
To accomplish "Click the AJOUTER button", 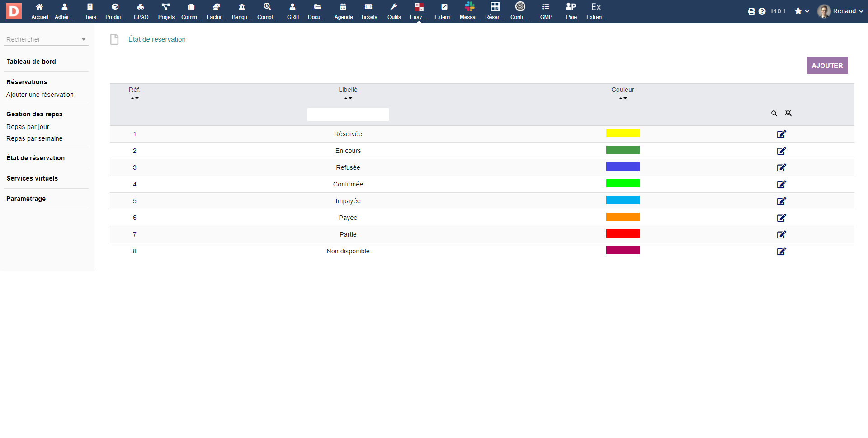I will point(827,65).
